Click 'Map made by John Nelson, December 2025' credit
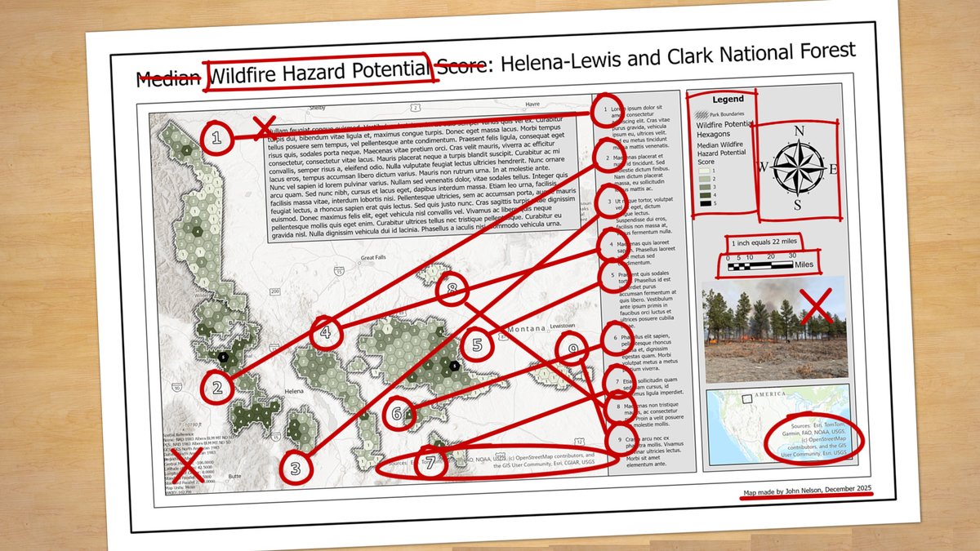Viewport: 980px width, 551px height. pyautogui.click(x=808, y=490)
